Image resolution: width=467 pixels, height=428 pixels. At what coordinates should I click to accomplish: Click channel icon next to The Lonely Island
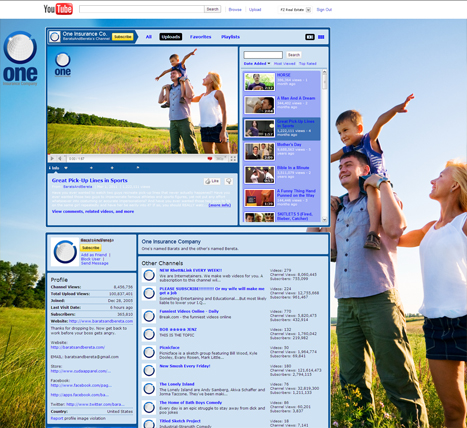click(x=149, y=389)
